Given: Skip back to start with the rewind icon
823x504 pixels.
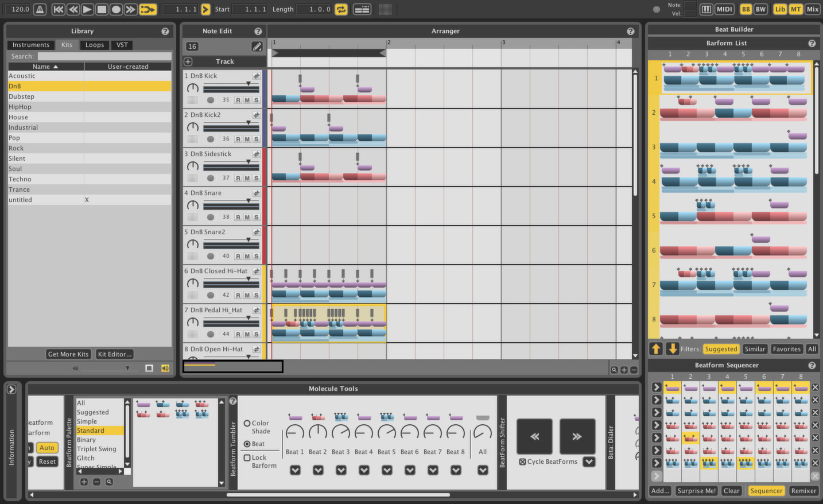Looking at the screenshot, I should tap(58, 9).
